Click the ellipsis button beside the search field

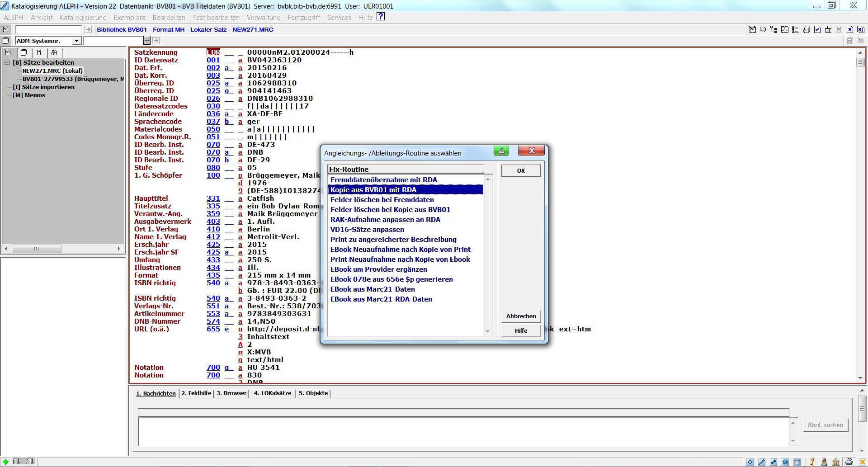pos(147,41)
